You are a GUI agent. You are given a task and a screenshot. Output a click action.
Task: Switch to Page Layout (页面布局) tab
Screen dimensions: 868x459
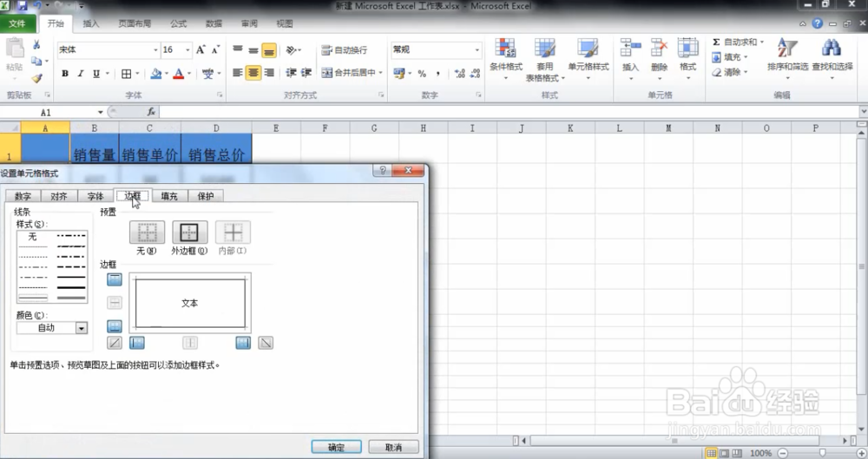coord(135,23)
